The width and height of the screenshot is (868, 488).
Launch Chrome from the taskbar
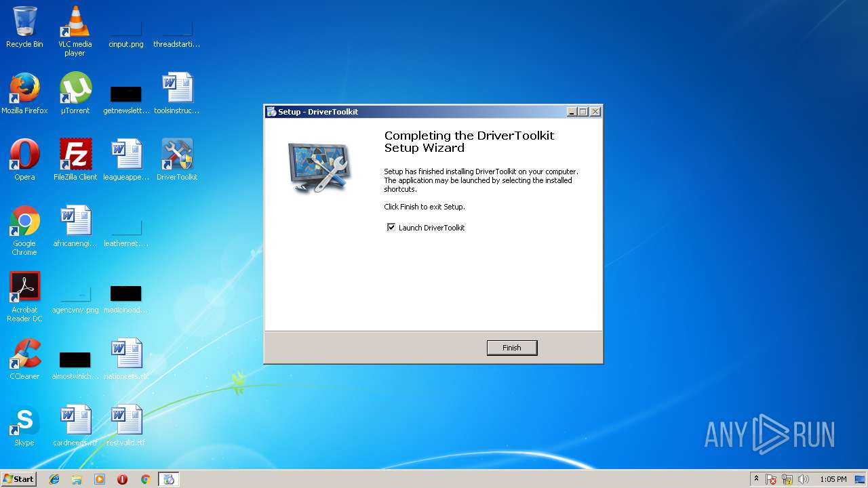coord(145,479)
